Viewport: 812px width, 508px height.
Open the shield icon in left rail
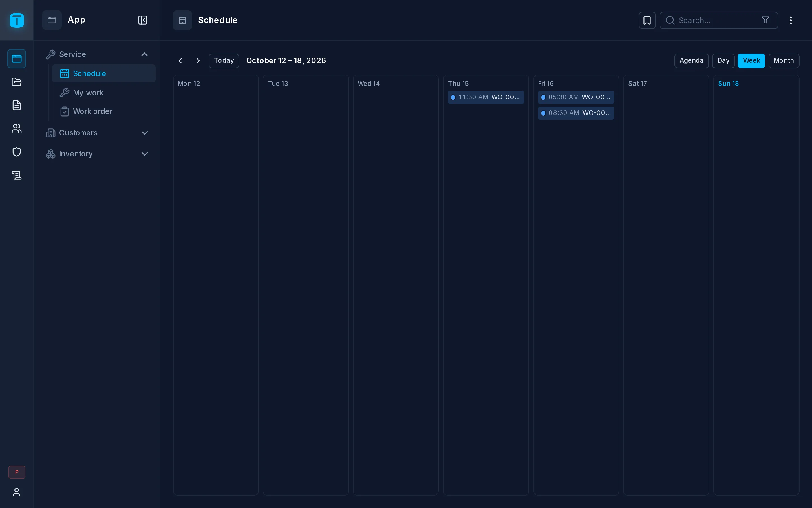click(x=16, y=152)
